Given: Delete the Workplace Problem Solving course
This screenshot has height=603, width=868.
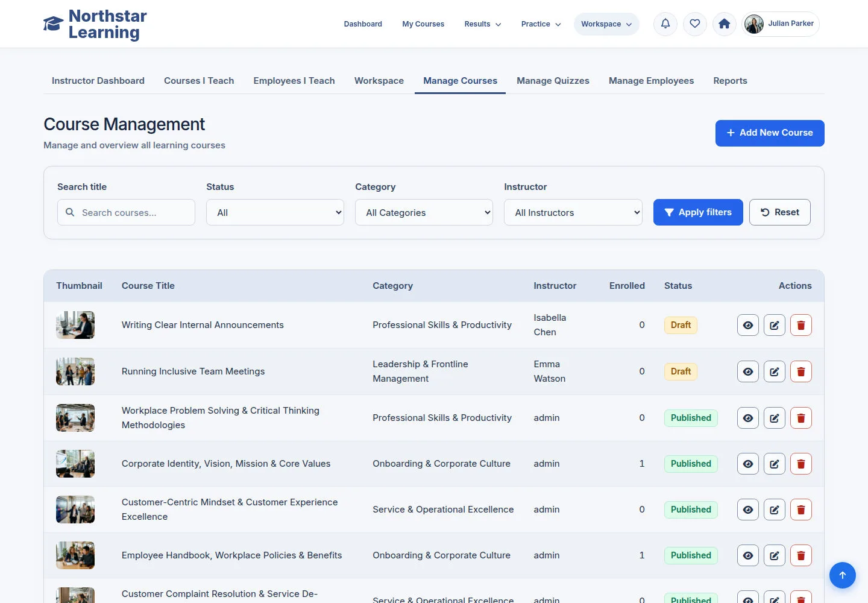Looking at the screenshot, I should 801,418.
